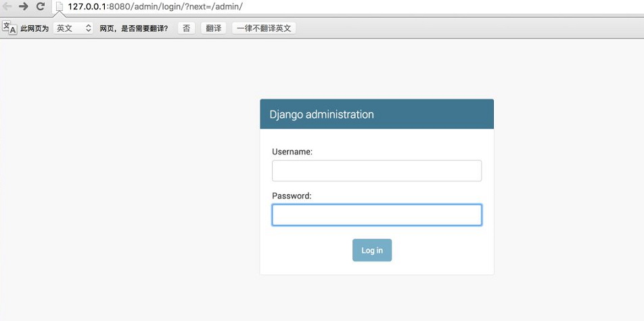Open the 英文 language dropdown
This screenshot has width=644, height=321.
coord(73,28)
